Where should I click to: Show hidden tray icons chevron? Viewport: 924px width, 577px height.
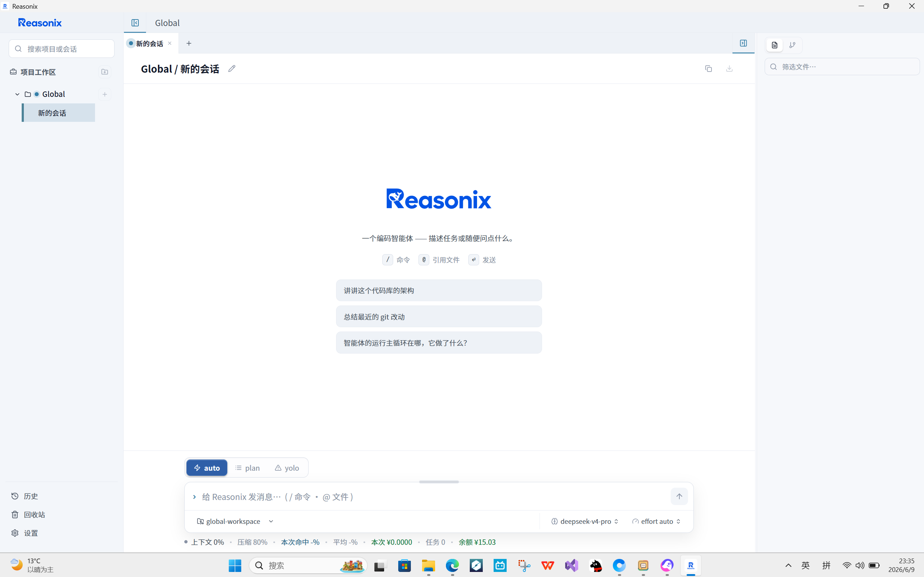point(788,565)
